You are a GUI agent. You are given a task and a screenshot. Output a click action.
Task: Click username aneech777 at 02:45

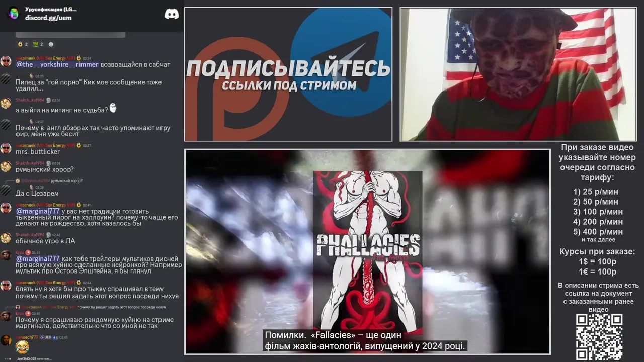coord(27,337)
